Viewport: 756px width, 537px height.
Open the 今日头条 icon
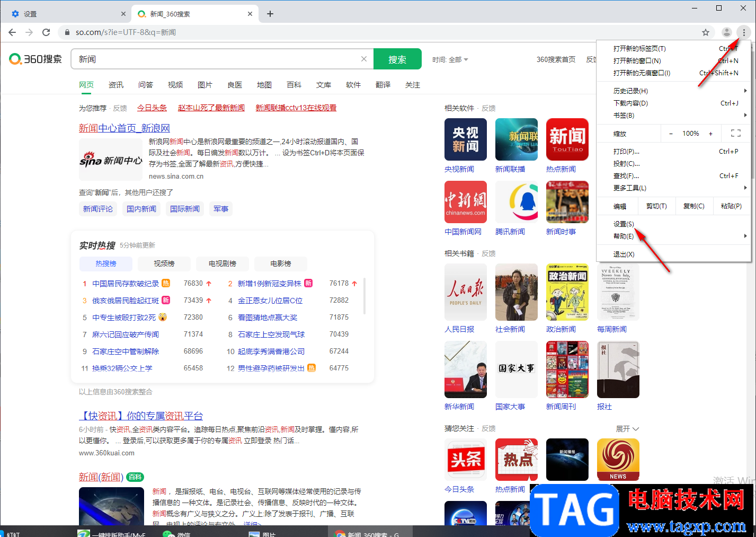tap(466, 460)
